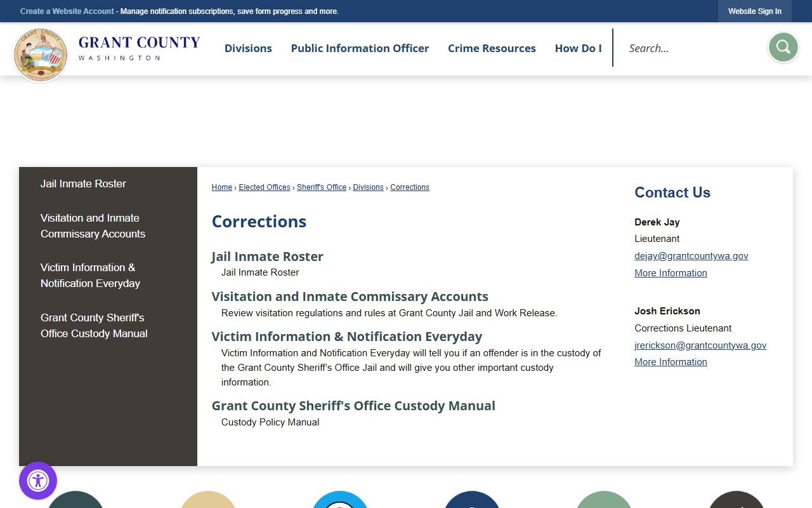This screenshot has height=508, width=812.
Task: Select Visitation and Inmate Commissary Accounts in the sidebar
Action: pyautogui.click(x=93, y=226)
